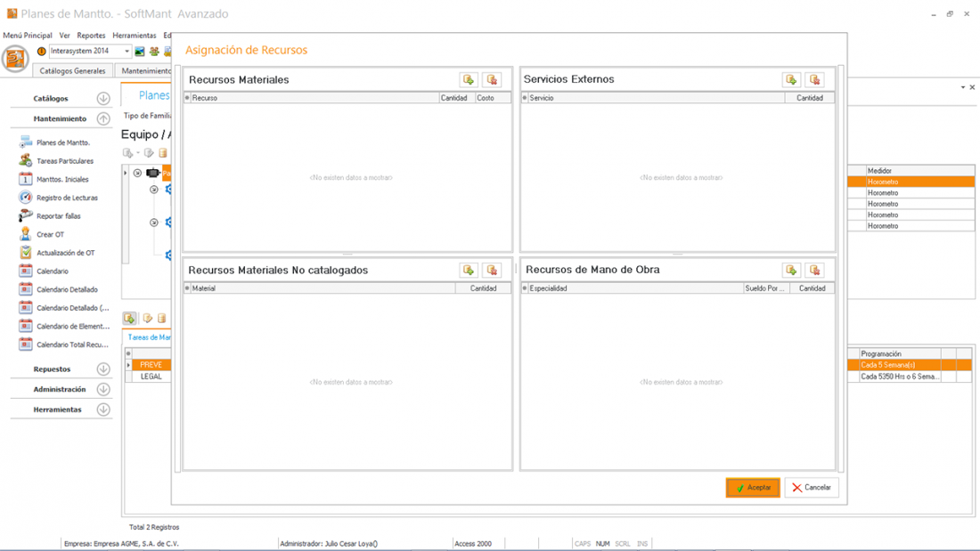Open the Interasystem 2014 dropdown
Viewport: 980px width, 551px height.
[x=127, y=52]
